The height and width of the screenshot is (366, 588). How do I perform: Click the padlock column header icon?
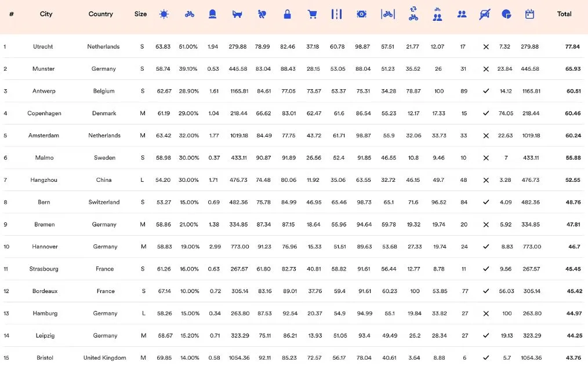pos(287,14)
